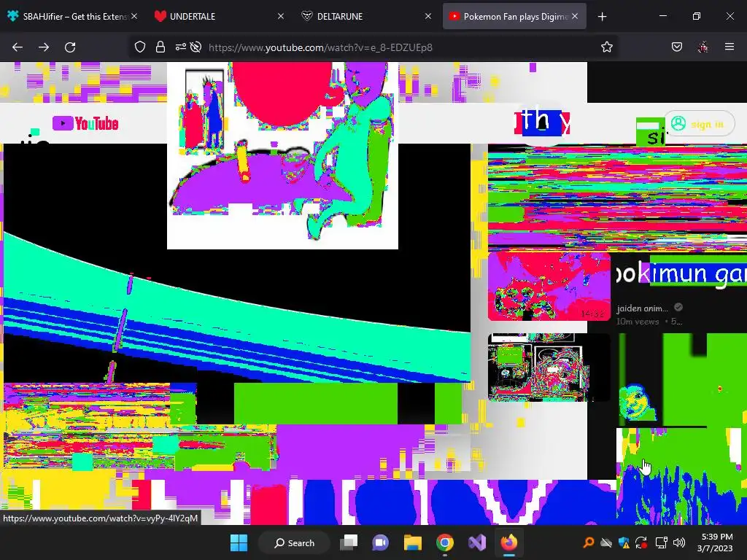
Task: Open the Firefox hamburger menu
Action: tap(729, 47)
